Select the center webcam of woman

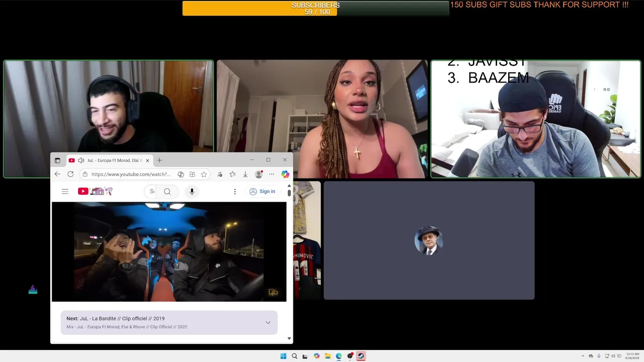click(x=322, y=119)
